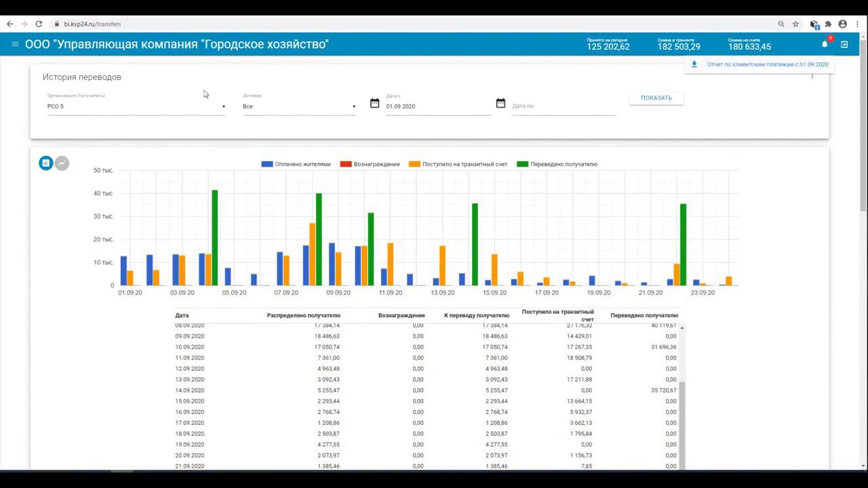Bookmark this page with star icon

pos(795,24)
